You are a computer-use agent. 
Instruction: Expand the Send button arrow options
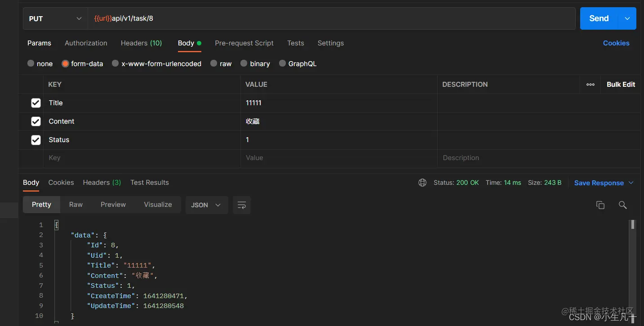click(x=627, y=18)
